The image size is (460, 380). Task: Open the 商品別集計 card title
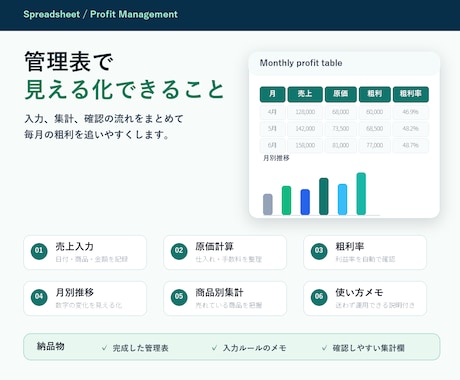point(219,293)
